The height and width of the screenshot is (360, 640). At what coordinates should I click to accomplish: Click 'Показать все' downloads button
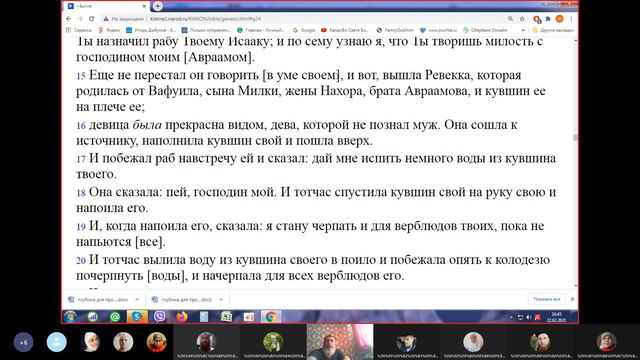click(547, 299)
